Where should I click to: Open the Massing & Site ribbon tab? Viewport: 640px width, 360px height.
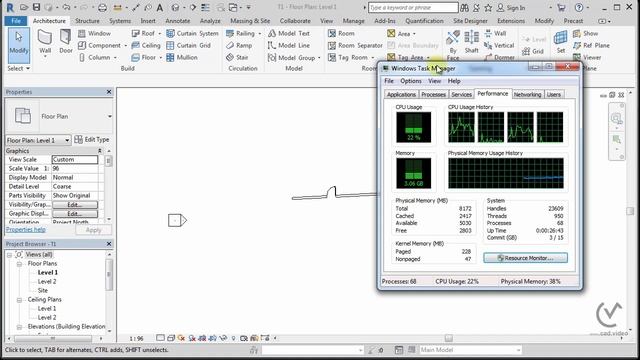click(x=250, y=20)
